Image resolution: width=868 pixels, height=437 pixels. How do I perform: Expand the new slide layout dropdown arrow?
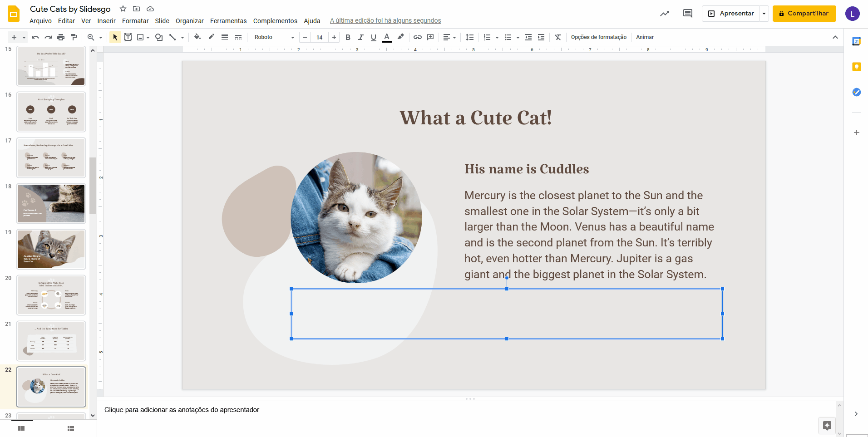point(24,37)
